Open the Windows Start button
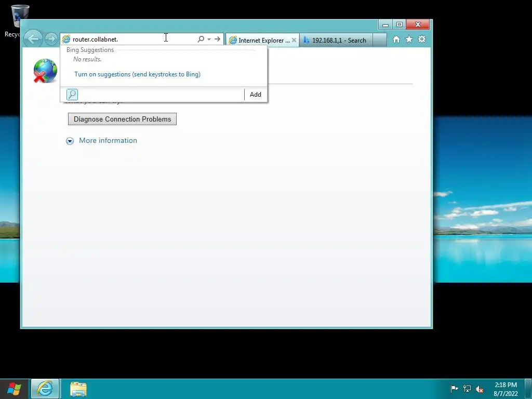Image resolution: width=532 pixels, height=399 pixels. [x=14, y=389]
